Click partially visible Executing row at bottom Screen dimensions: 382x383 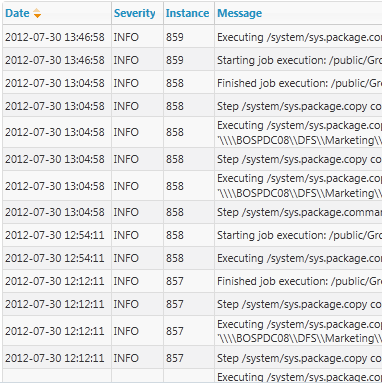pos(192,376)
